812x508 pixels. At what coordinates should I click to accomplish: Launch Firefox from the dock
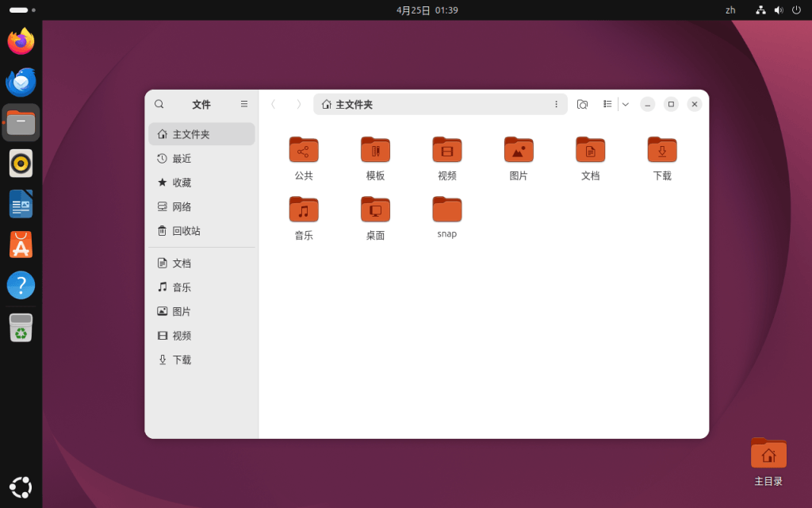(21, 41)
